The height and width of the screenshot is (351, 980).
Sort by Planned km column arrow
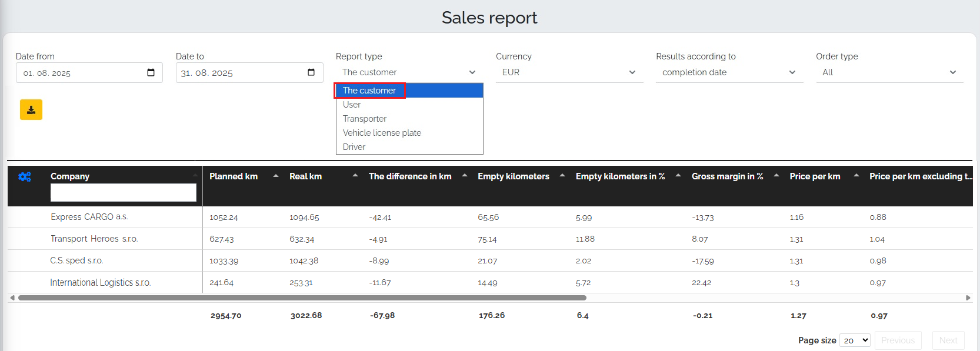[276, 176]
